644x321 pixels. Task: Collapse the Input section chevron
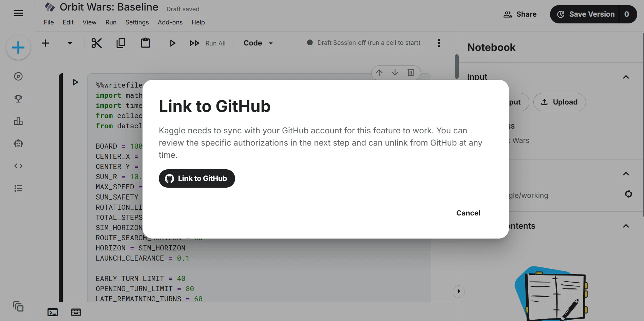click(626, 77)
